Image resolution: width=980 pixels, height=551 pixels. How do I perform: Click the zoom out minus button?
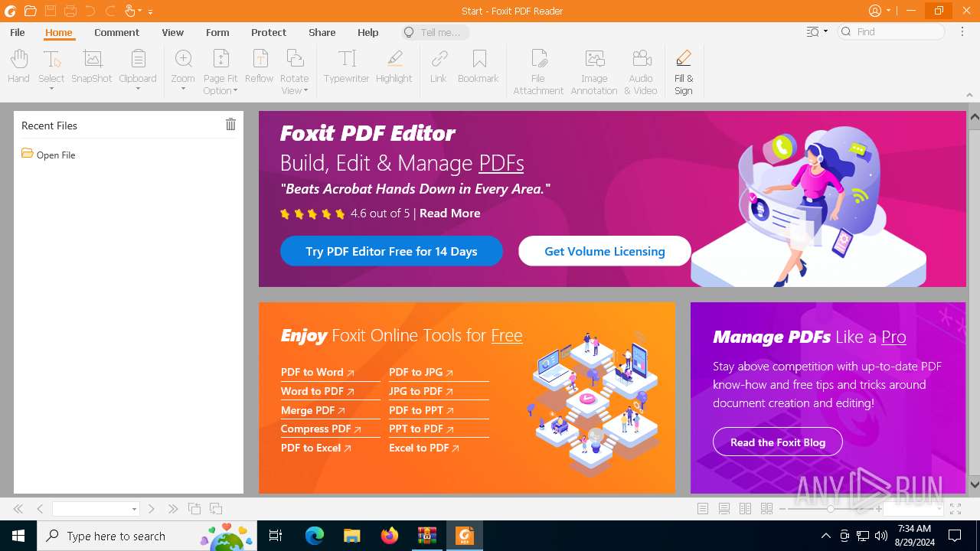coord(782,509)
